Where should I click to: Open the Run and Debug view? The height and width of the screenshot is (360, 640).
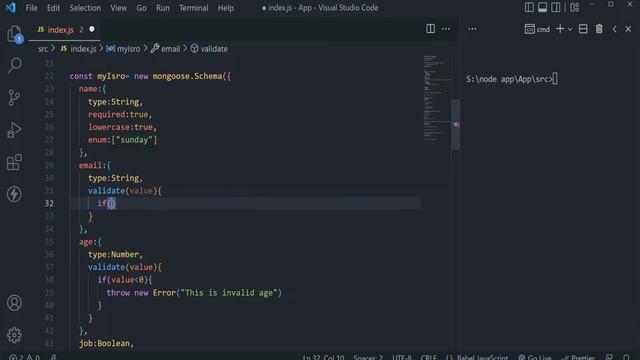point(14,130)
